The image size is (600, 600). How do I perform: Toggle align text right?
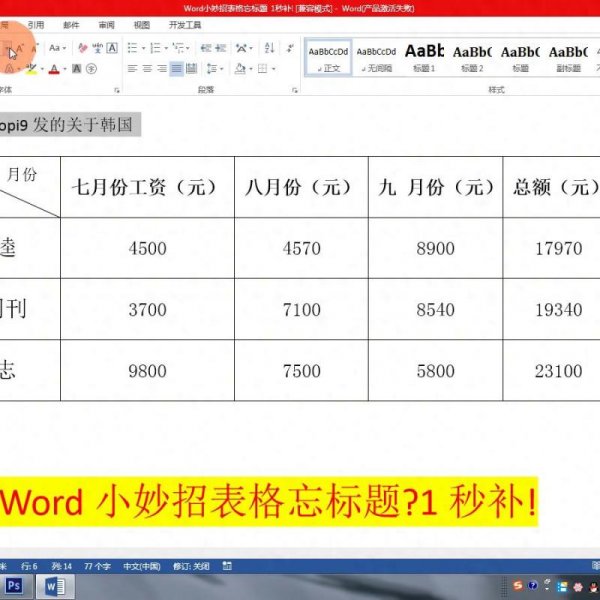pos(162,69)
